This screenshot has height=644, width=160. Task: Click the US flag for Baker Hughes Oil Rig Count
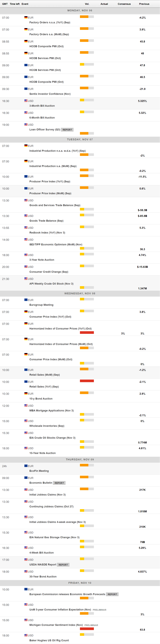coord(26,635)
